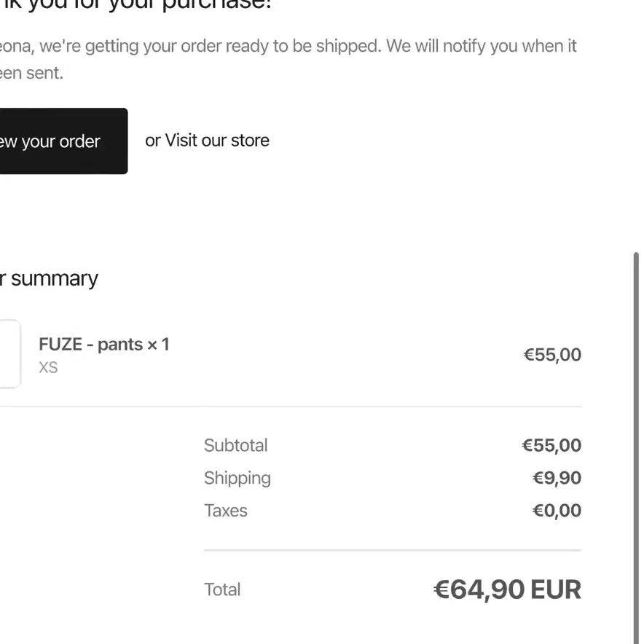Click the shipping notification message text
Viewport: 644px width, 644px height.
coord(288,59)
